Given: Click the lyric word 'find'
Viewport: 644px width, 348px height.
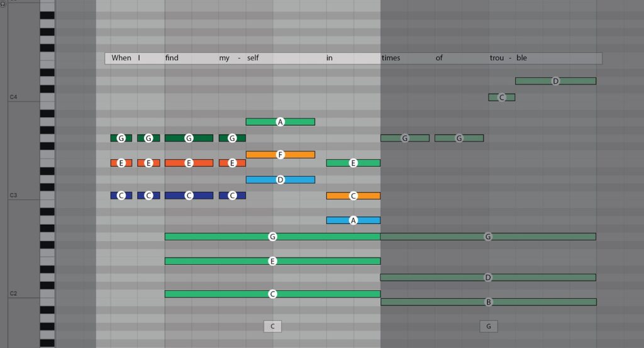Looking at the screenshot, I should pyautogui.click(x=172, y=58).
